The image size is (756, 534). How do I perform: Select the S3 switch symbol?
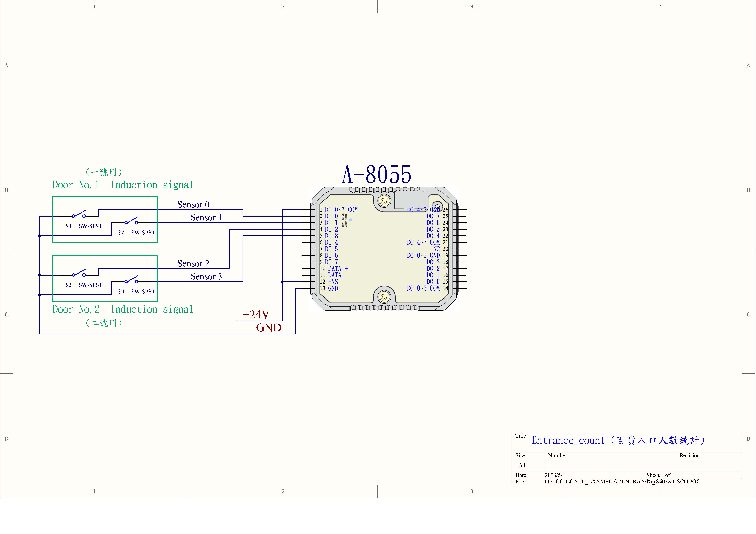pyautogui.click(x=79, y=273)
